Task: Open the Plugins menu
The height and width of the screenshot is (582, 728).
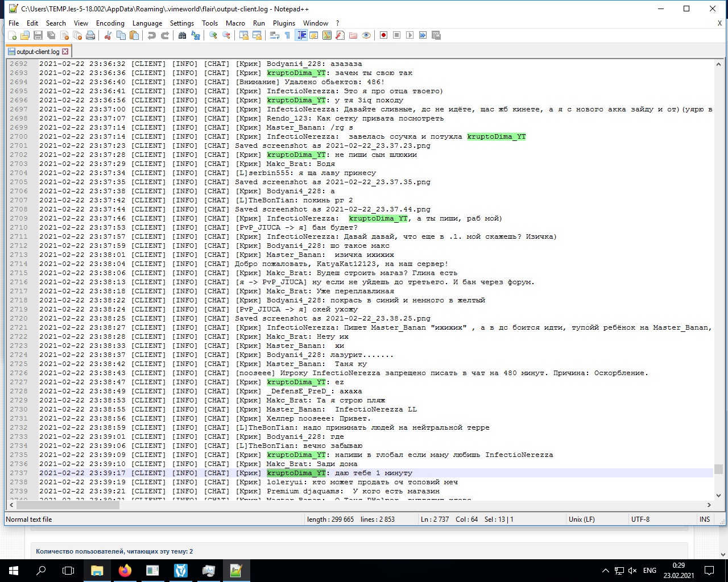Action: pos(284,23)
